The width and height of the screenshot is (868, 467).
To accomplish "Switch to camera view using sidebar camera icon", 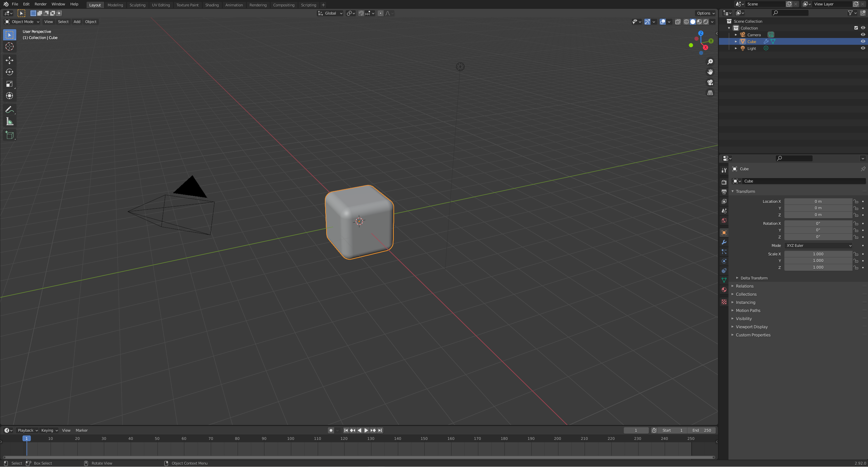I will tap(710, 82).
